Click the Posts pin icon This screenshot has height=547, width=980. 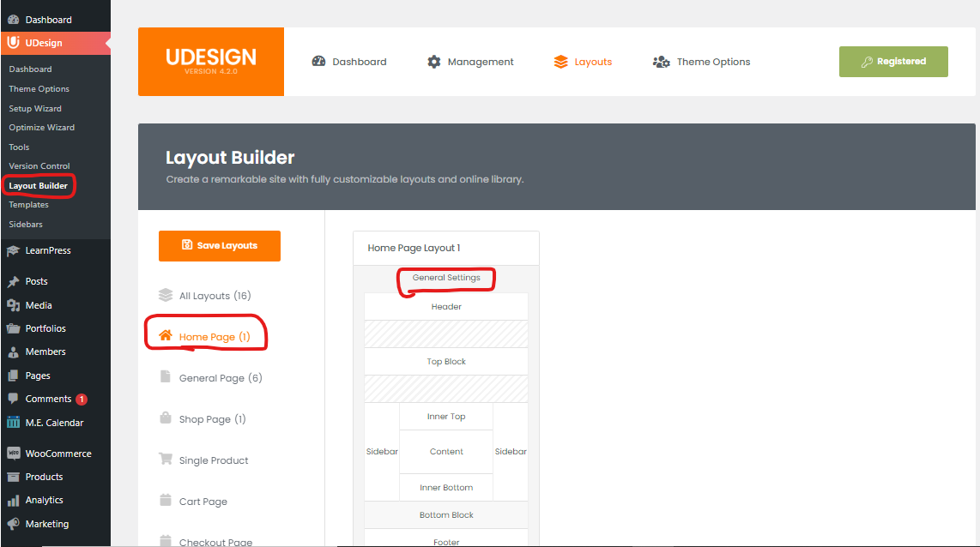(x=13, y=281)
